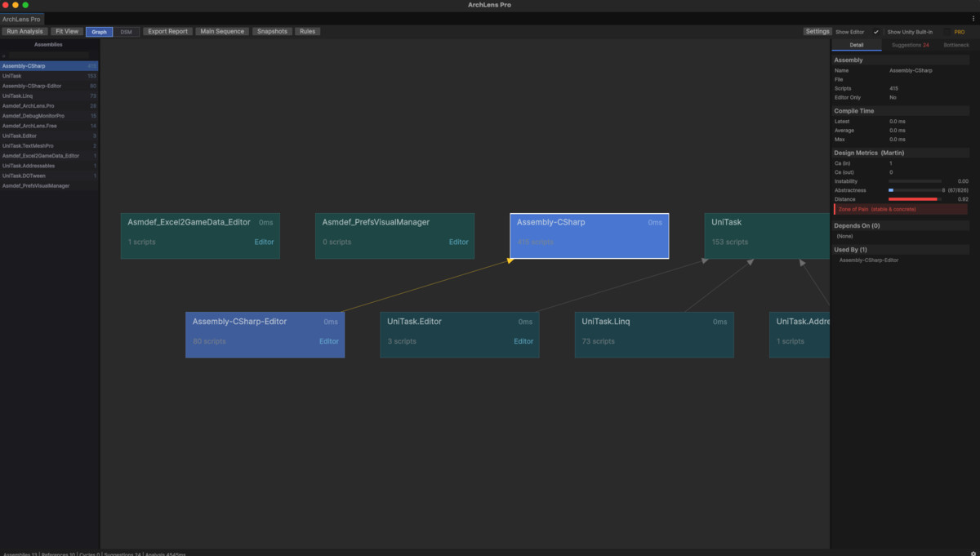Click the Abstractness metric bar

[915, 190]
